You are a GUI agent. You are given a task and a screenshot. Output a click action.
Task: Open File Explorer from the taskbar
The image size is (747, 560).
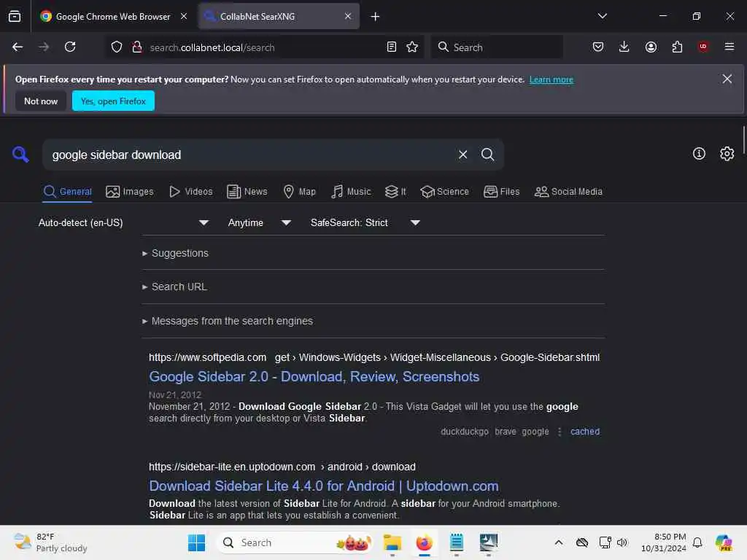pyautogui.click(x=392, y=542)
